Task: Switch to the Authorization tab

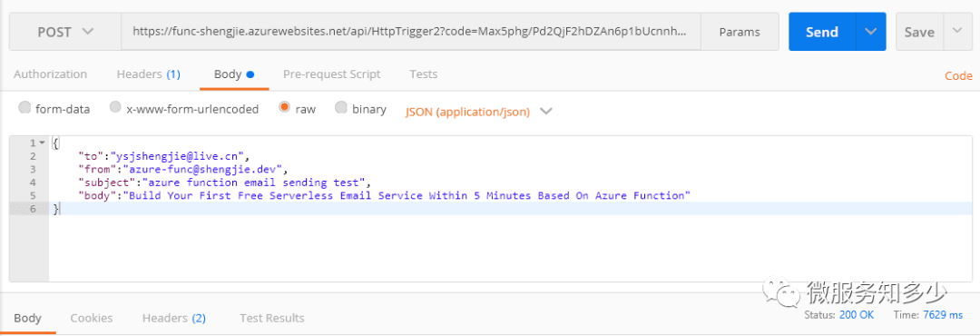Action: (x=51, y=74)
